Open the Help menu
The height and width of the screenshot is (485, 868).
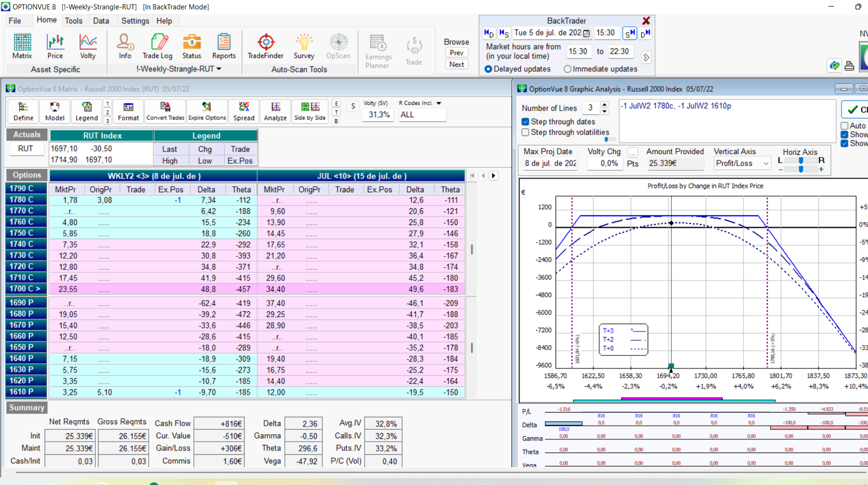click(164, 21)
